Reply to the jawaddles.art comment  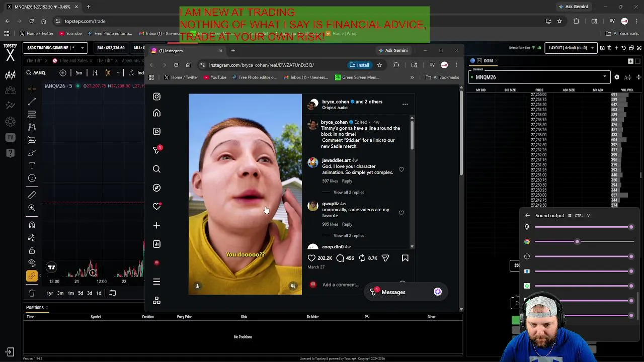click(x=347, y=181)
